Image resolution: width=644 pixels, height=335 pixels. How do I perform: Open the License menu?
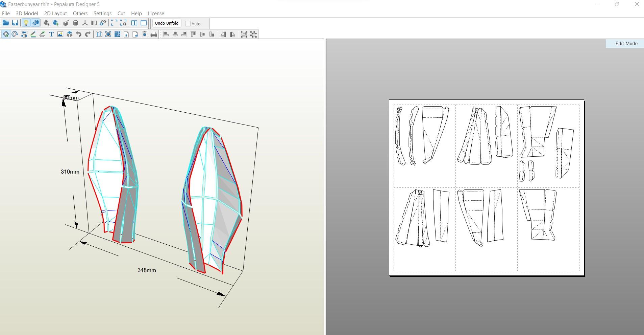point(156,14)
